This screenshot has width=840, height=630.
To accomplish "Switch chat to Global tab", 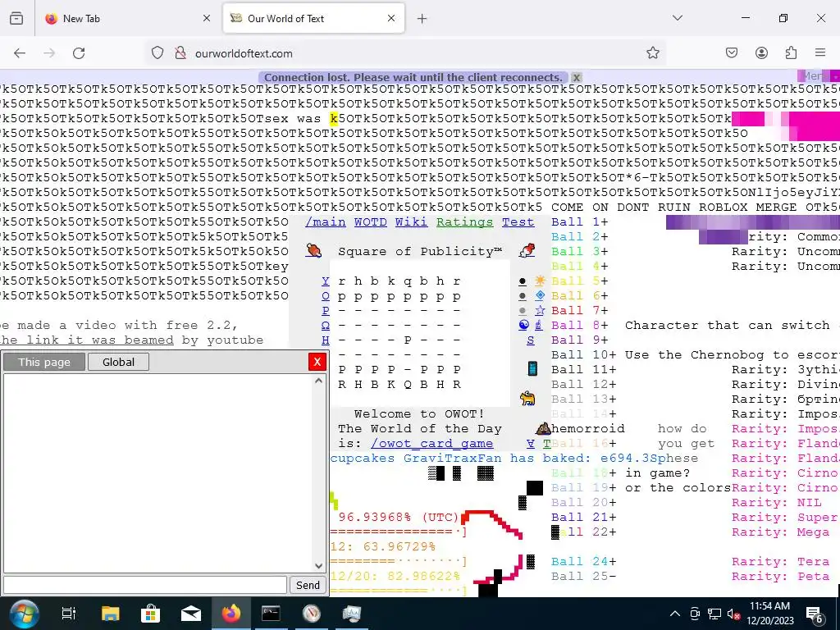I will coord(118,362).
